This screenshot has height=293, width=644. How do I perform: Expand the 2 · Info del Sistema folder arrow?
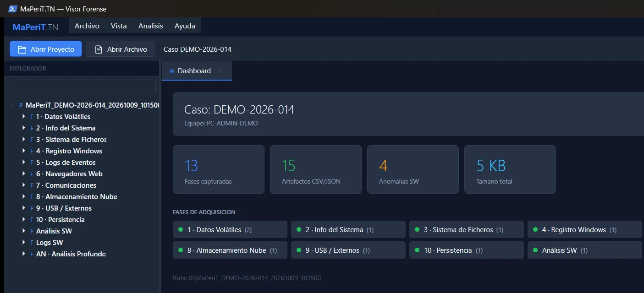pyautogui.click(x=23, y=128)
